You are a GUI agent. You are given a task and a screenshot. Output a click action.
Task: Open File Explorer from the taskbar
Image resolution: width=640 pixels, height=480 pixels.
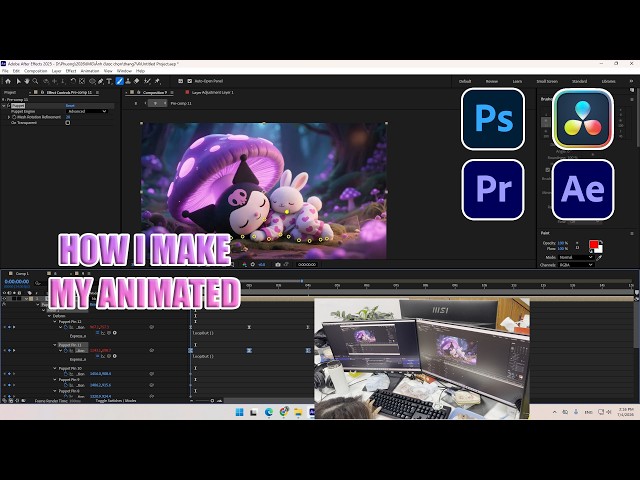click(298, 412)
